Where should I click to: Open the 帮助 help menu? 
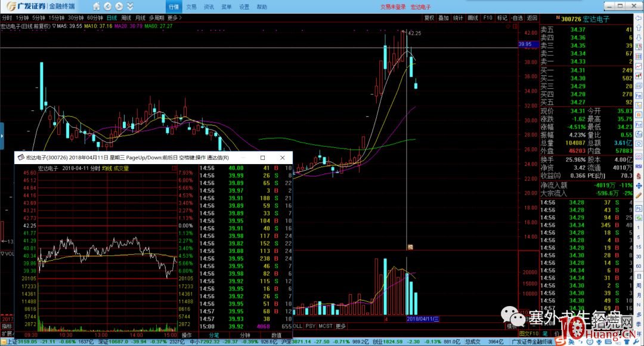click(262, 7)
